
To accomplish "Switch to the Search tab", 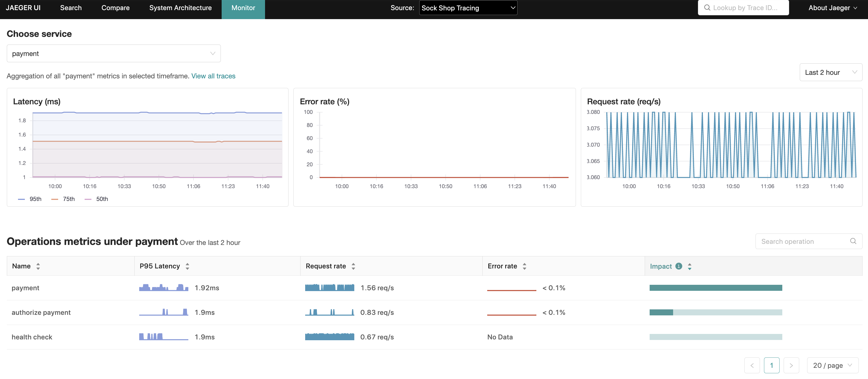I will tap(70, 7).
